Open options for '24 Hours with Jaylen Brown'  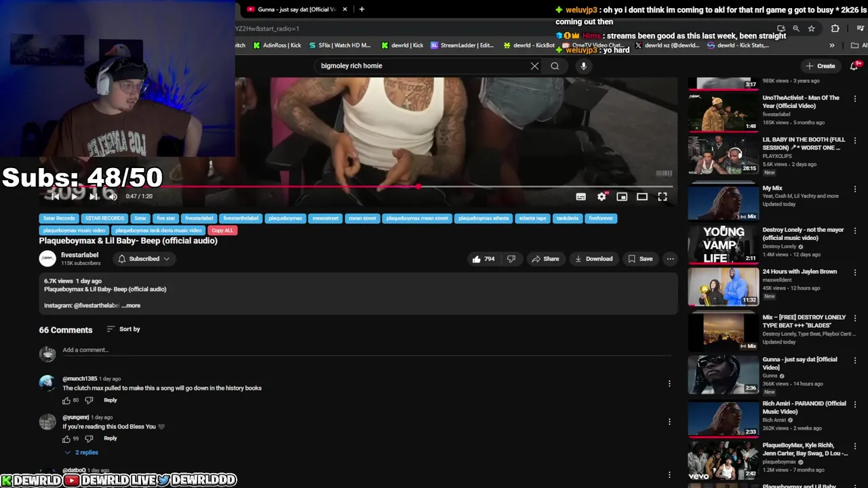coord(855,273)
